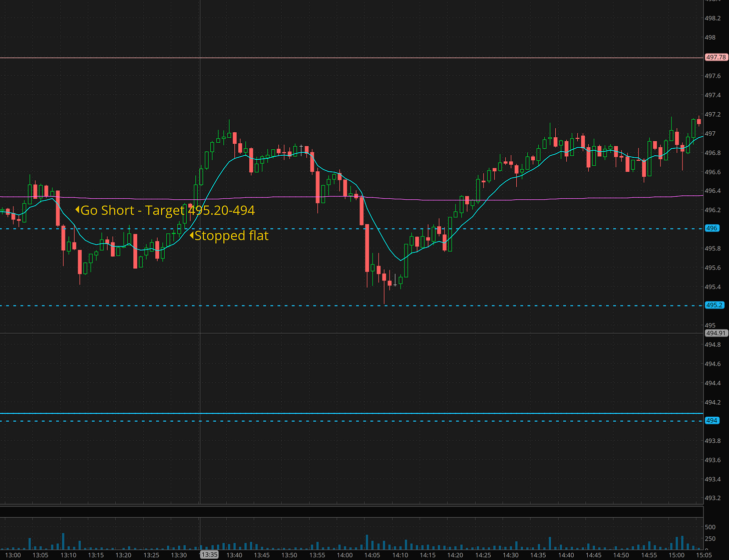
Task: Click the 13:25 time axis label
Action: 151,555
